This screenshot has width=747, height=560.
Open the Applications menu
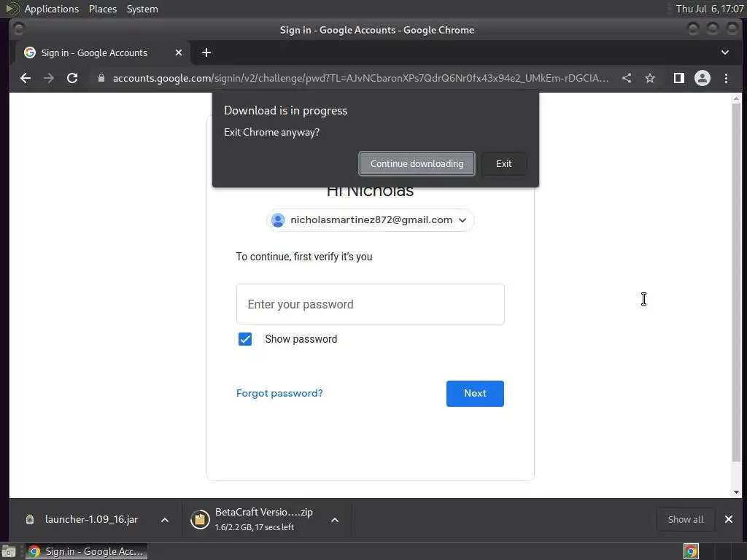click(x=52, y=9)
